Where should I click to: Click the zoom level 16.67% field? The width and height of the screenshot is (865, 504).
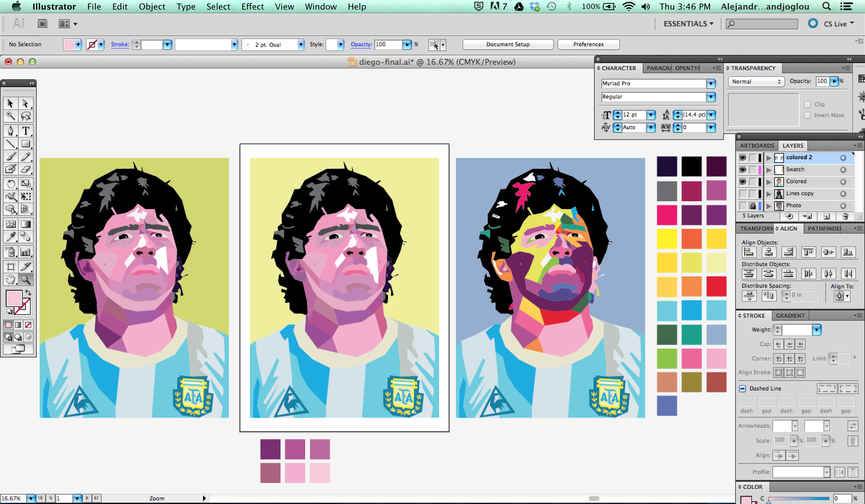point(14,498)
